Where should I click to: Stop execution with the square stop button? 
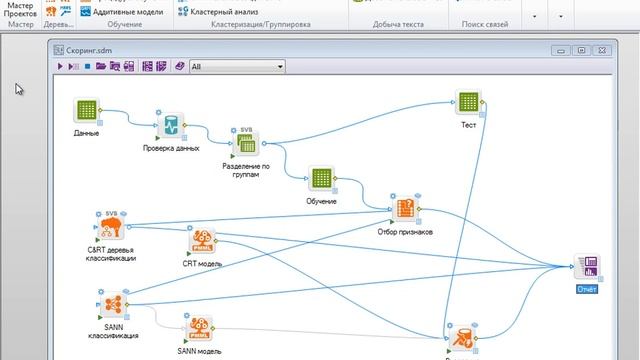87,66
